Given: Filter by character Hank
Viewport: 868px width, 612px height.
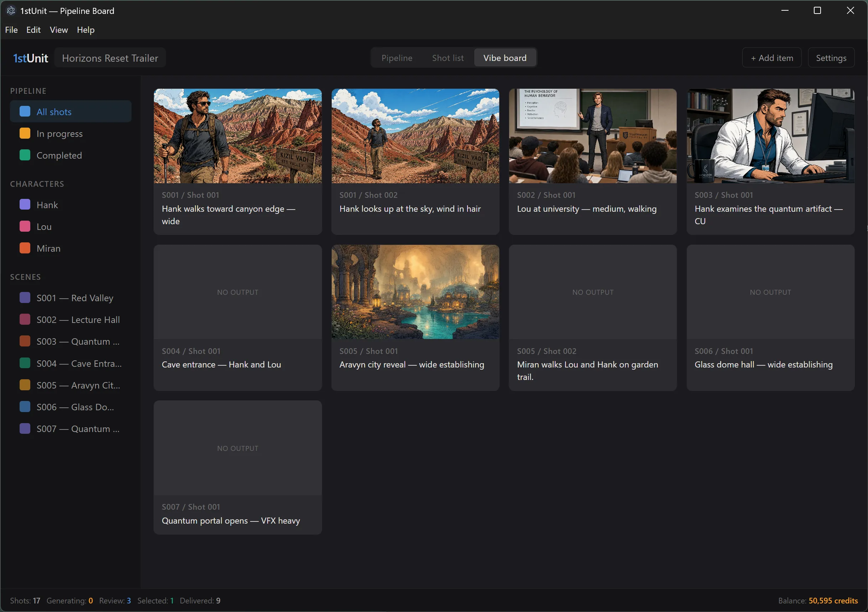Looking at the screenshot, I should coord(71,205).
